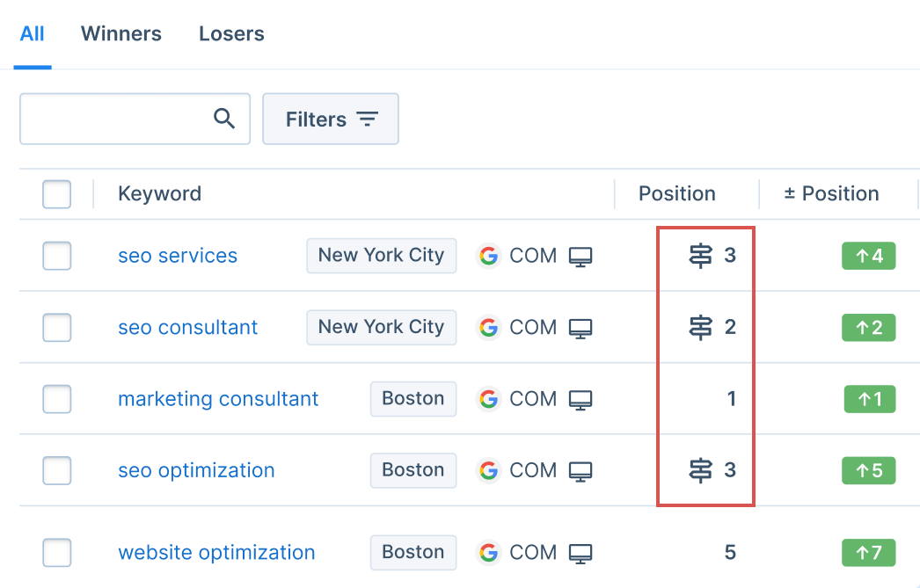
Task: Check the select-all checkbox in the header
Action: coord(56,193)
